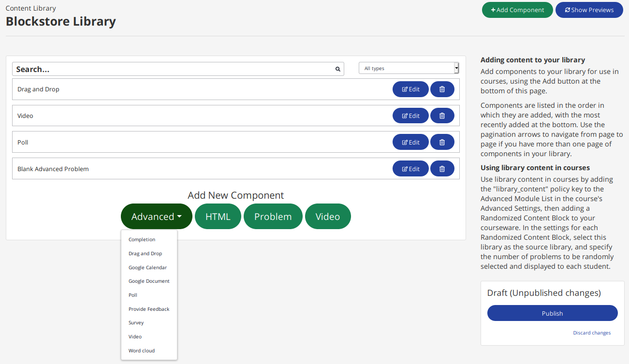Click the Drag and Drop row title
Image resolution: width=629 pixels, height=364 pixels.
point(38,89)
